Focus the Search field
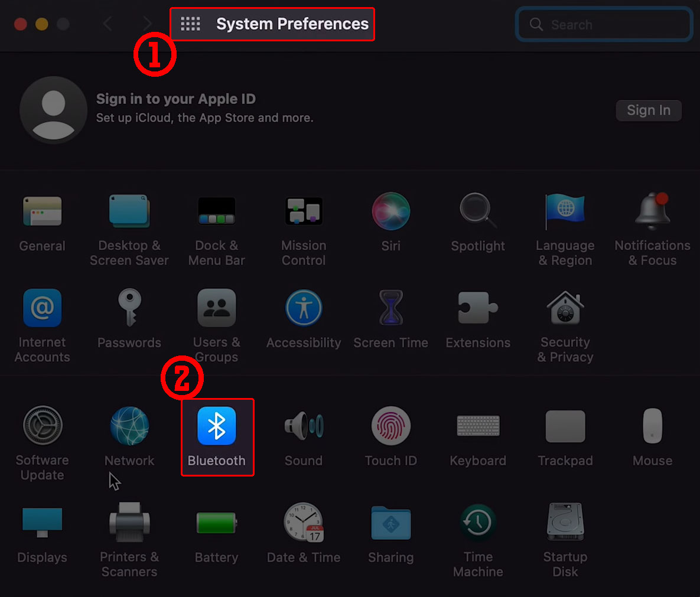The width and height of the screenshot is (700, 597). [604, 25]
